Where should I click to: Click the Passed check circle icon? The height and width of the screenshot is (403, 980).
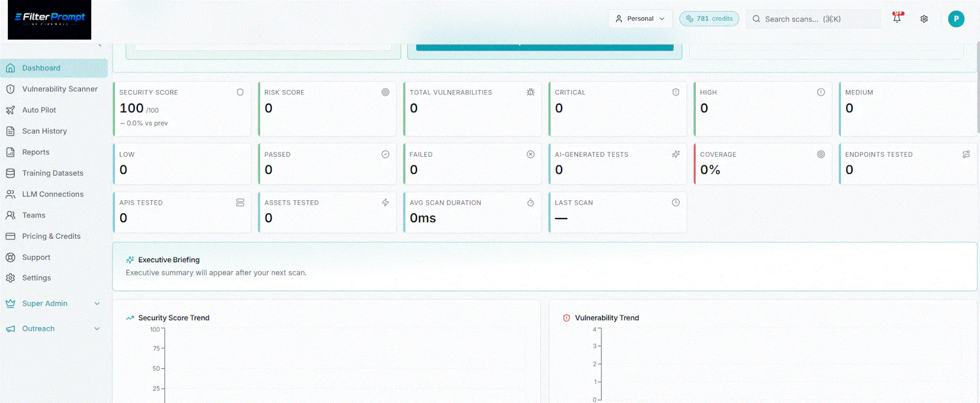point(385,154)
